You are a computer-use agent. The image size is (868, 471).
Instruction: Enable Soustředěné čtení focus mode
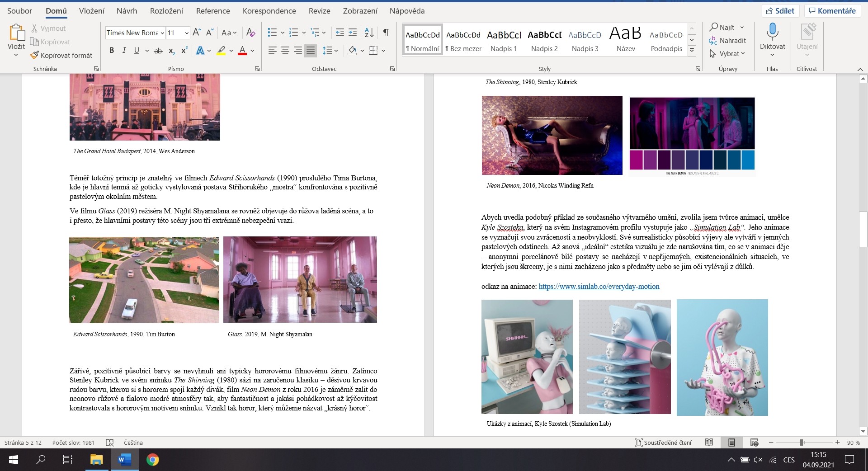click(x=663, y=443)
